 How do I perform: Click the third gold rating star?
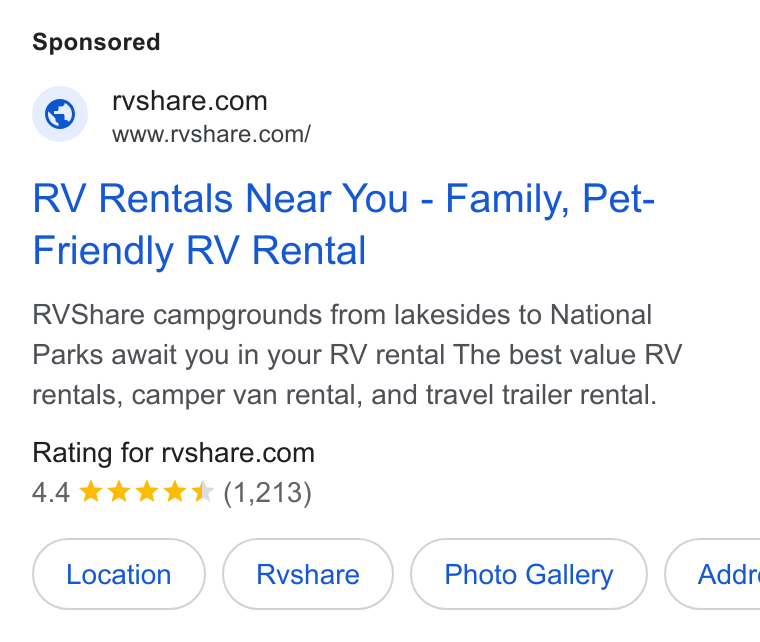coord(146,492)
